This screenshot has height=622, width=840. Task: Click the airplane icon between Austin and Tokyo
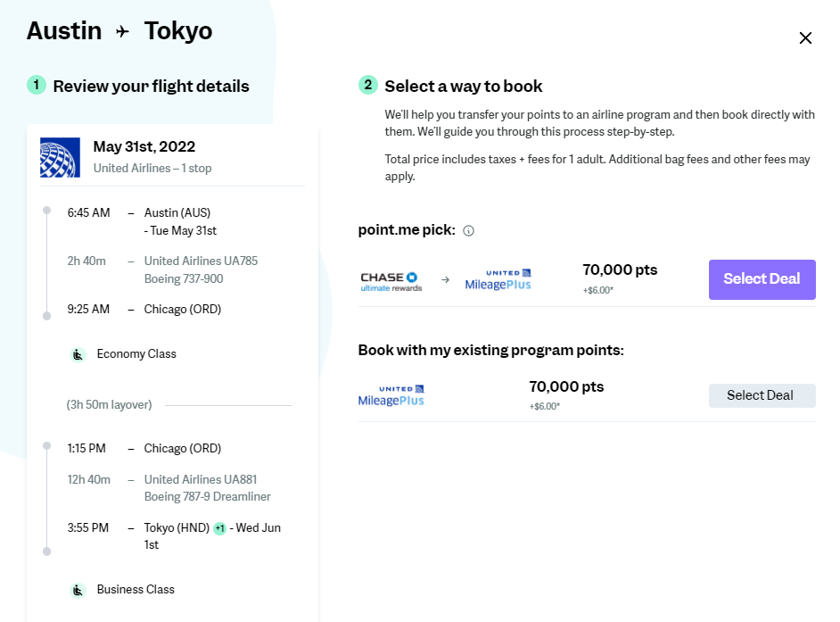(123, 32)
